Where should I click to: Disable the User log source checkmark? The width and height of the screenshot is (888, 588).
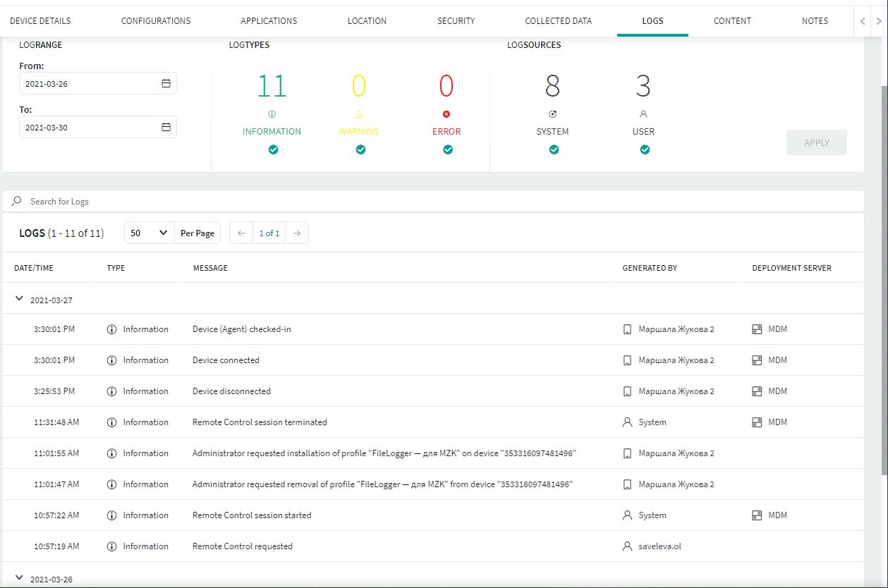[x=645, y=149]
